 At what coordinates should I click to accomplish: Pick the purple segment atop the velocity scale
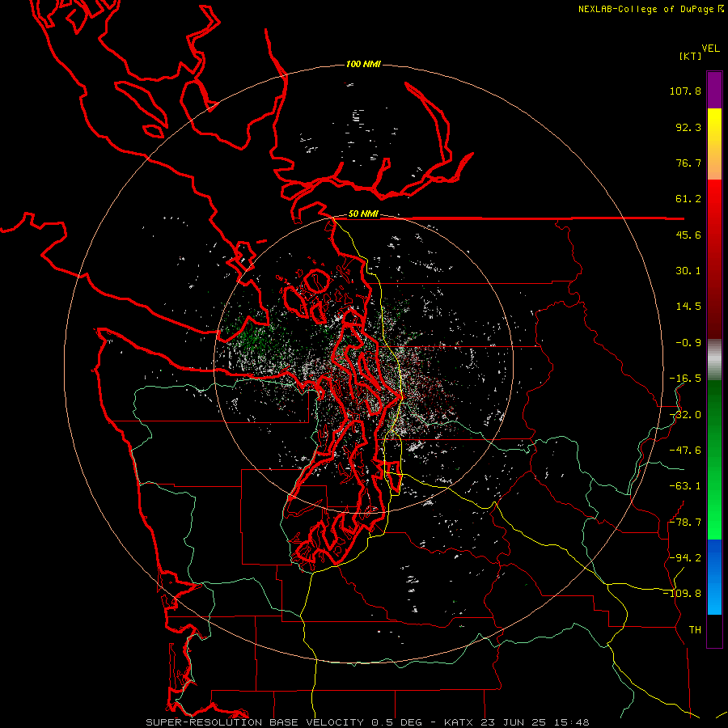click(x=714, y=91)
